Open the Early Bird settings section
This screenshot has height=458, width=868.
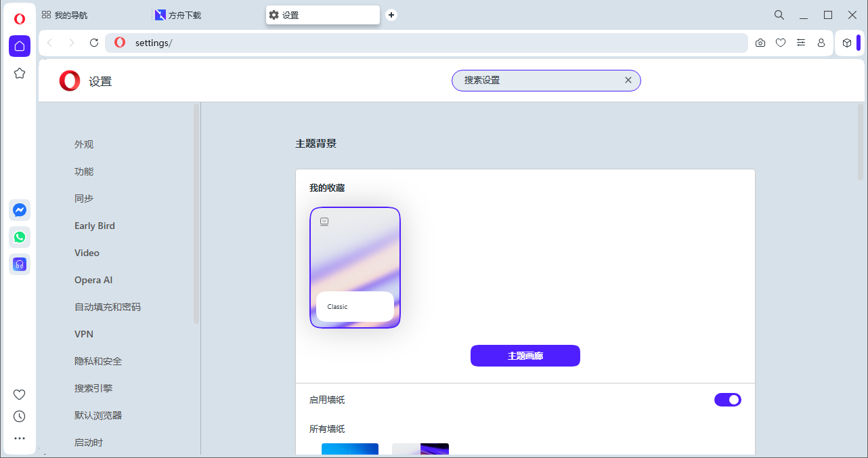[x=94, y=226]
